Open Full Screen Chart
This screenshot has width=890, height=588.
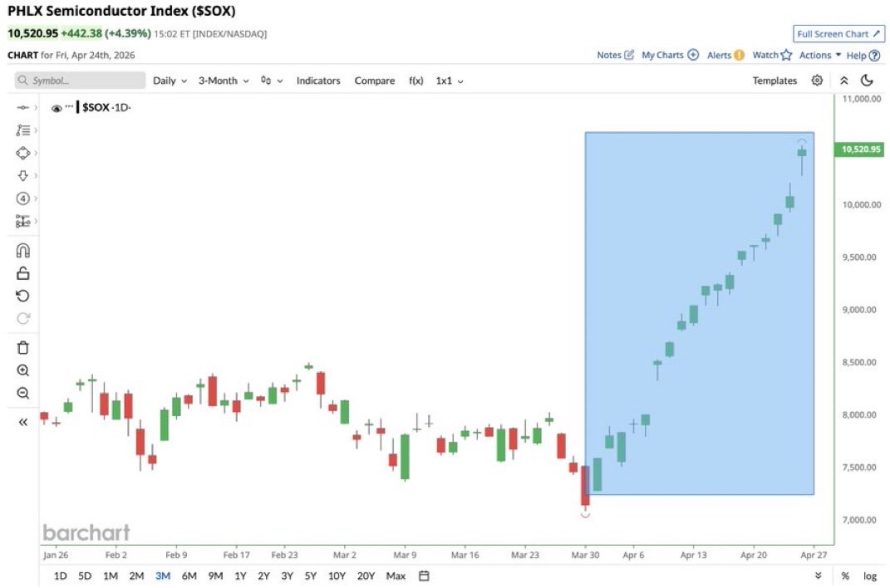pyautogui.click(x=838, y=34)
